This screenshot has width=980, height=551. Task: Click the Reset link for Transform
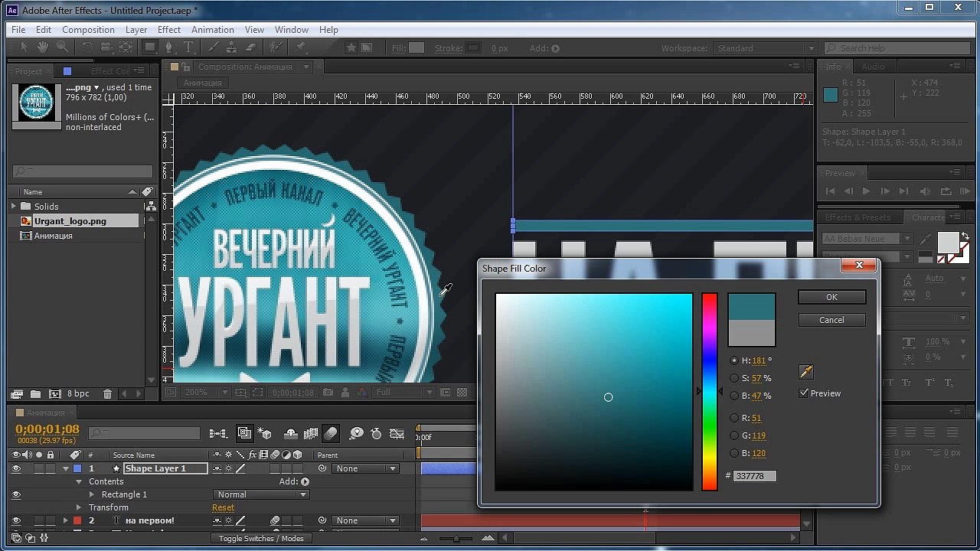[223, 507]
